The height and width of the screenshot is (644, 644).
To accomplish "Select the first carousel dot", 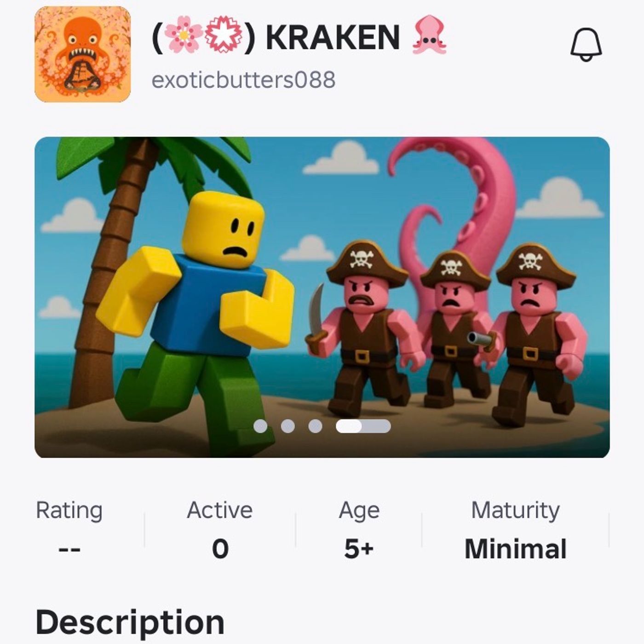I will (x=260, y=426).
